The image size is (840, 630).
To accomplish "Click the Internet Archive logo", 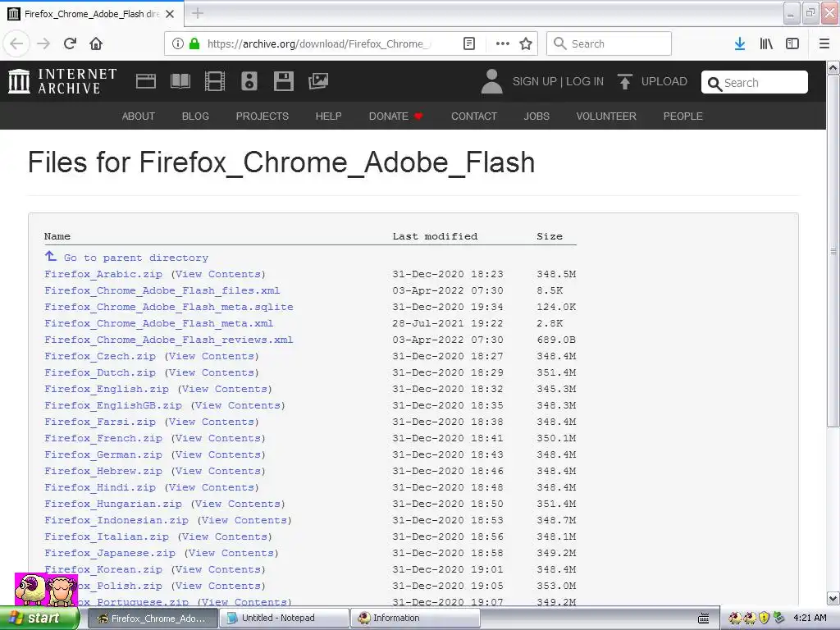I will pos(62,81).
